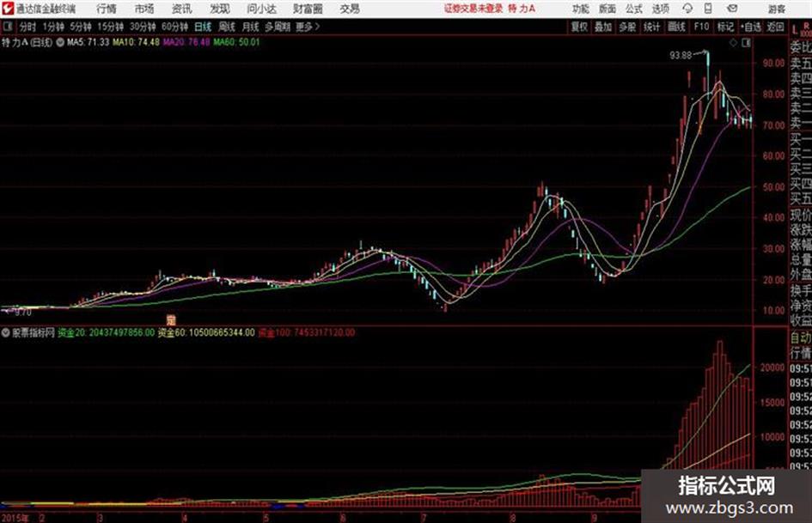This screenshot has width=812, height=523.
Task: Click the 多股 multi-stock toolbar button
Action: coord(627,27)
